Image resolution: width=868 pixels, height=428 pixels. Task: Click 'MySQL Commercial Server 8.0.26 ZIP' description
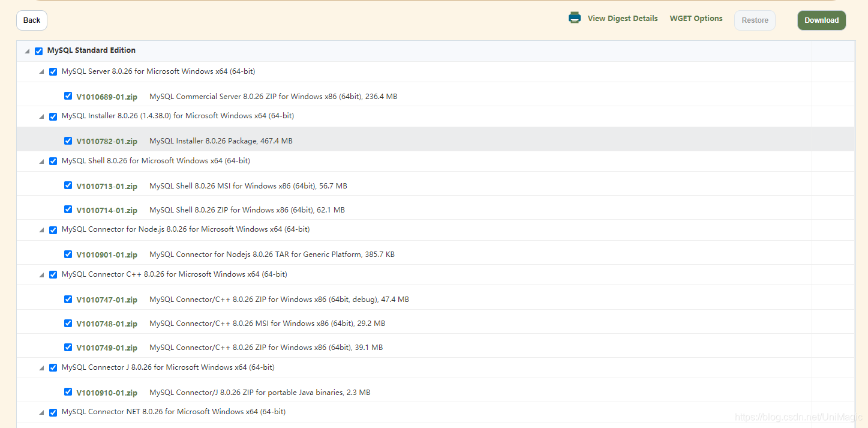[274, 97]
